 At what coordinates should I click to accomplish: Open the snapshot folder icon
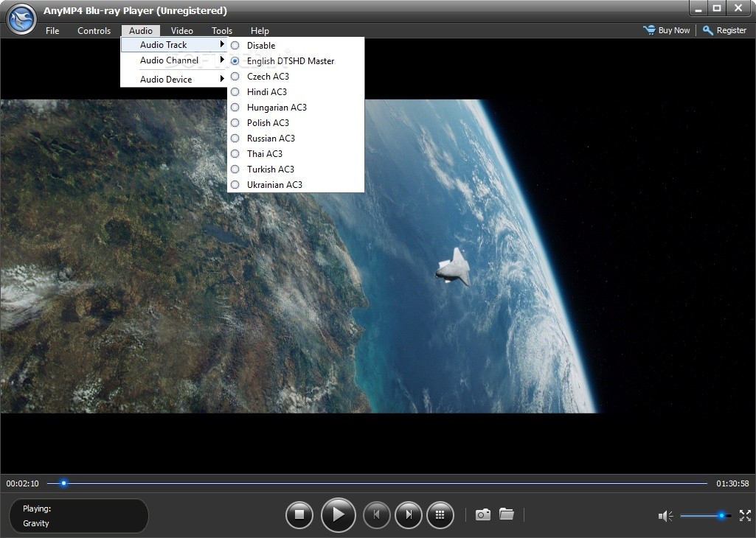506,514
